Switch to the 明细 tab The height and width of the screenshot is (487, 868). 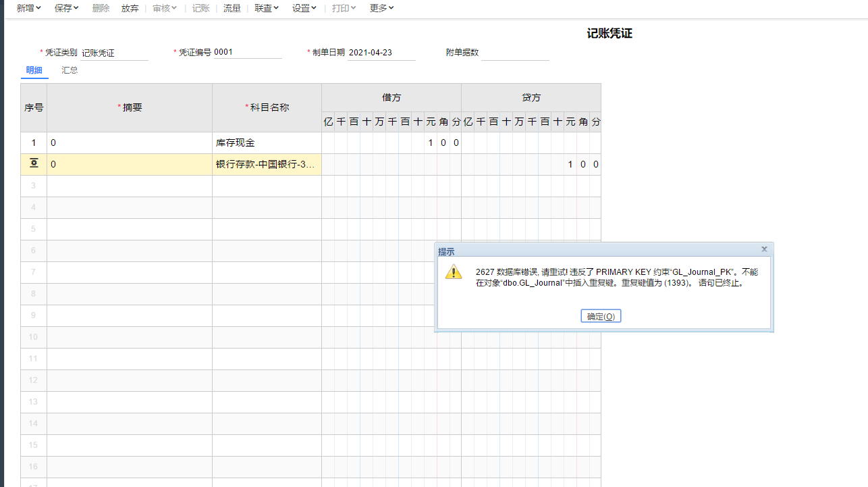click(34, 70)
